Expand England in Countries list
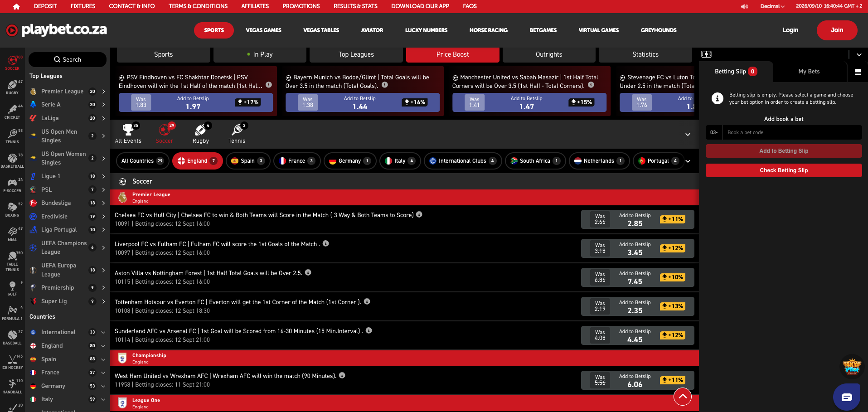This screenshot has width=868, height=412. point(103,346)
